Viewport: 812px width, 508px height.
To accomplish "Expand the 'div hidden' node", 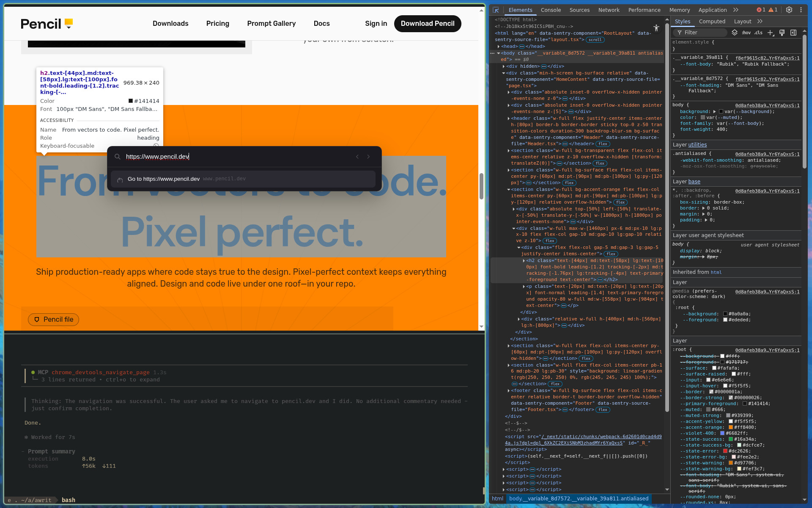I will pos(504,66).
